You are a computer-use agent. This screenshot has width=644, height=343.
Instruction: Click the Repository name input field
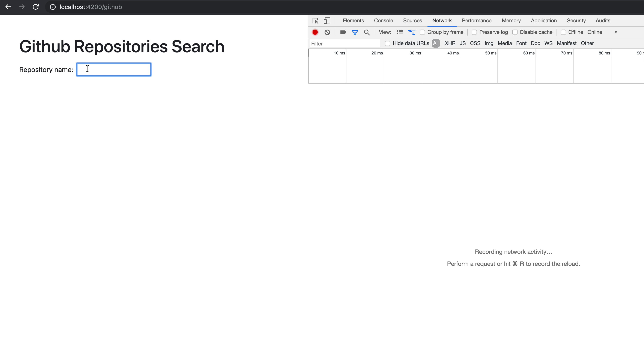(x=113, y=69)
